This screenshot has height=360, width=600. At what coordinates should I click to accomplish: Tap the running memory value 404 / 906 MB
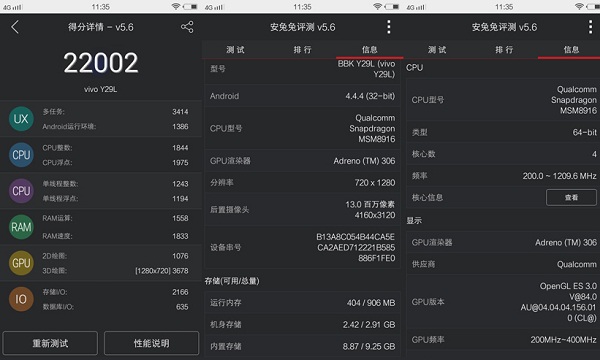[371, 303]
